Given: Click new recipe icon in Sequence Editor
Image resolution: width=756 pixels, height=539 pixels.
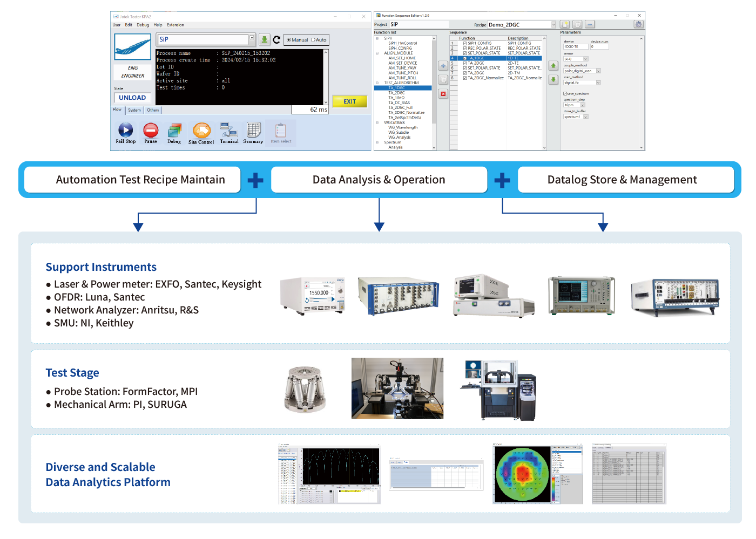Looking at the screenshot, I should coord(565,24).
